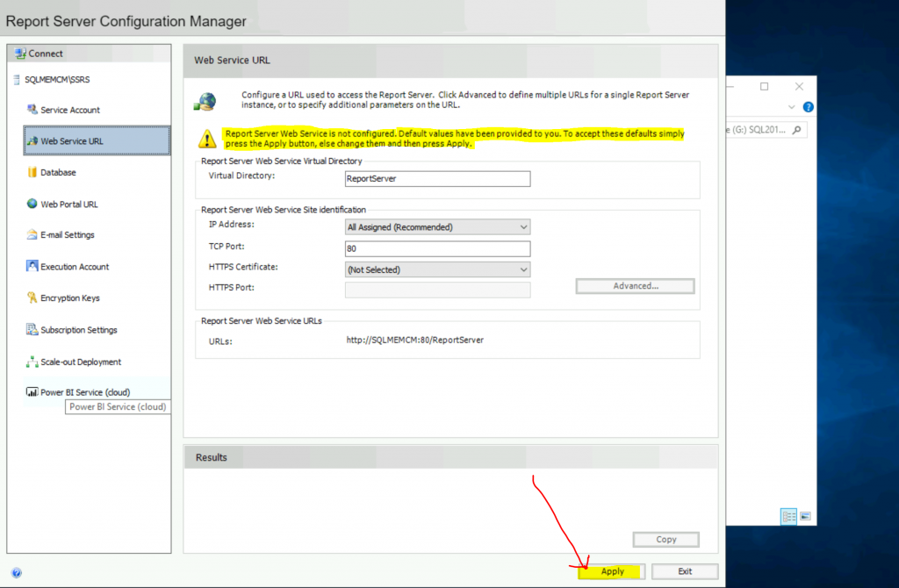Click the TCP Port input field
This screenshot has width=899, height=588.
point(438,249)
